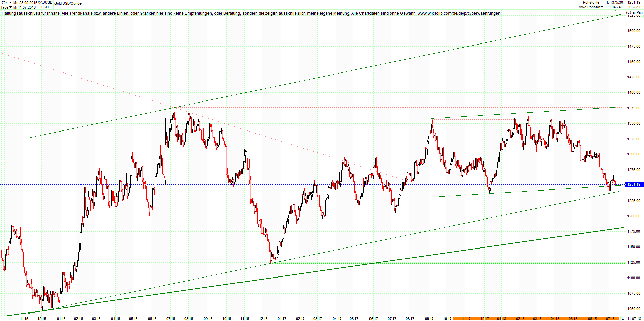Open the "Tage" timeframe dropdown
This screenshot has height=321, width=644.
point(7,7)
